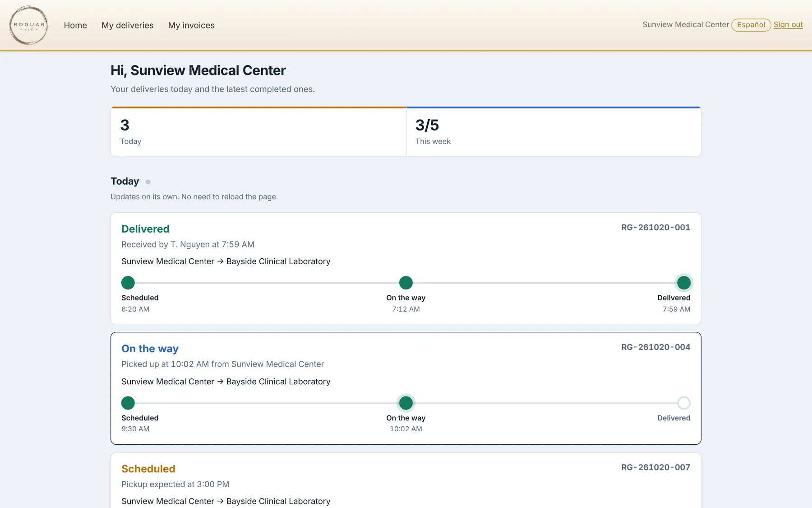Click '7:59 AM' time under Delivered step
This screenshot has height=508, width=812.
pyautogui.click(x=676, y=309)
